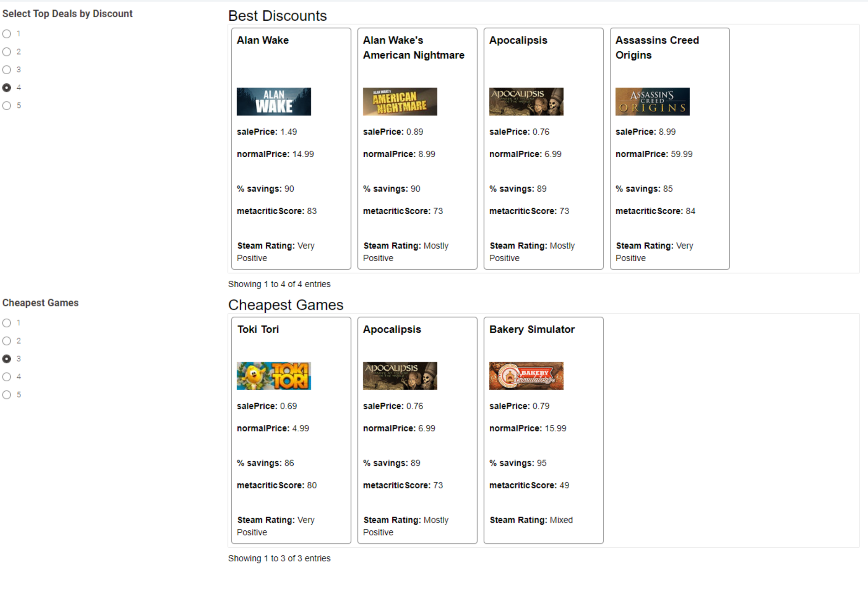Click Bakery Simulator Steam Rating Mixed

click(x=531, y=520)
